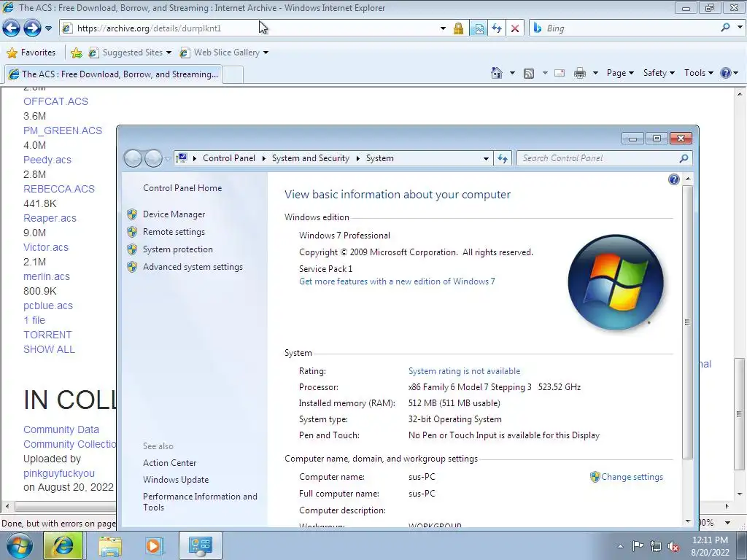Open Remote settings link
Screen dimensions: 747x560
pos(174,232)
